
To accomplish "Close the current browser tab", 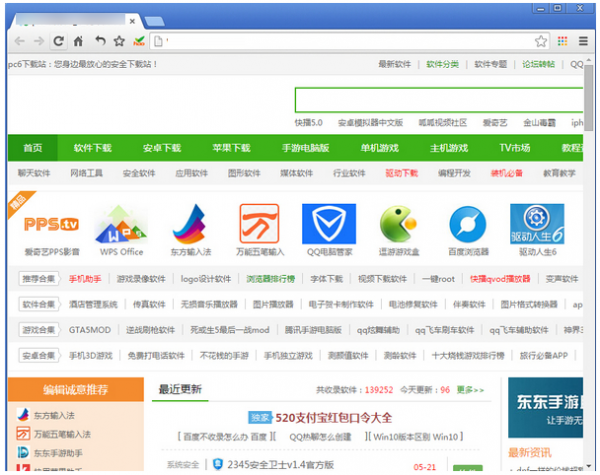I will pyautogui.click(x=132, y=21).
